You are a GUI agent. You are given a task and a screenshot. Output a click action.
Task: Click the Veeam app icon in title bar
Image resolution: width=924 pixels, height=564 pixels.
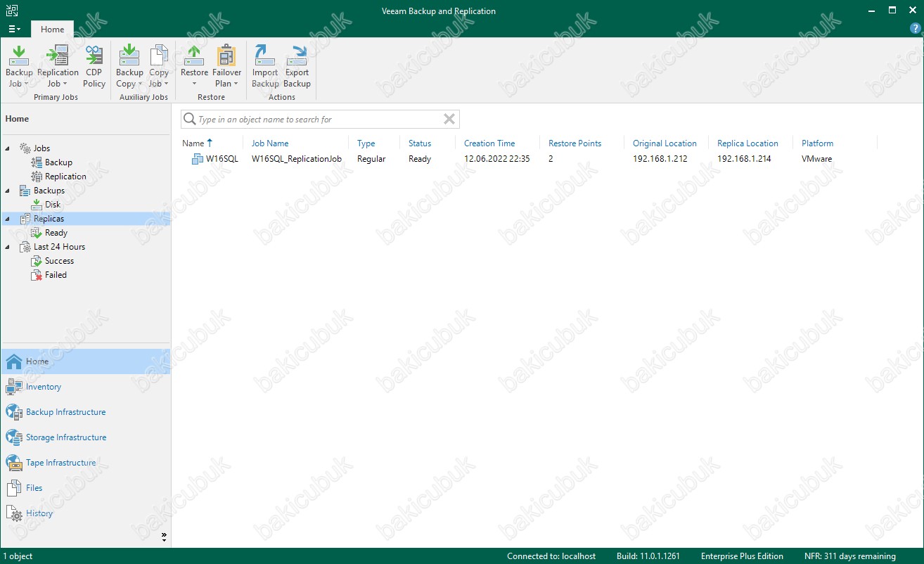[x=12, y=11]
